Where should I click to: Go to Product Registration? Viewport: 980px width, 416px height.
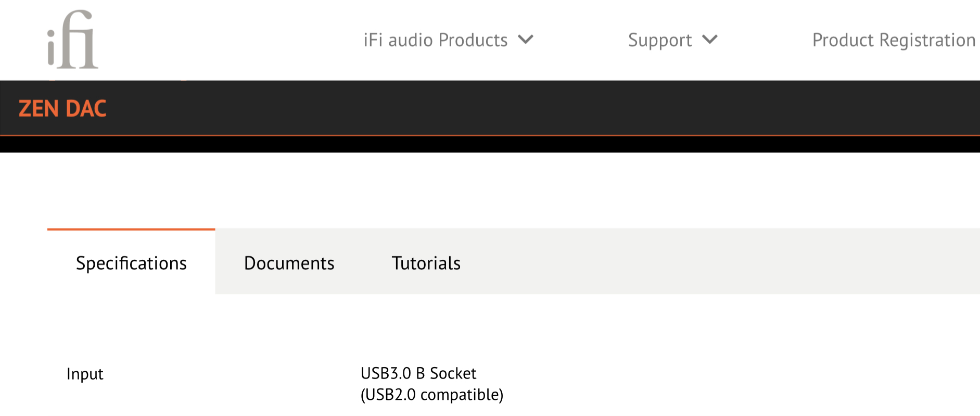coord(894,40)
